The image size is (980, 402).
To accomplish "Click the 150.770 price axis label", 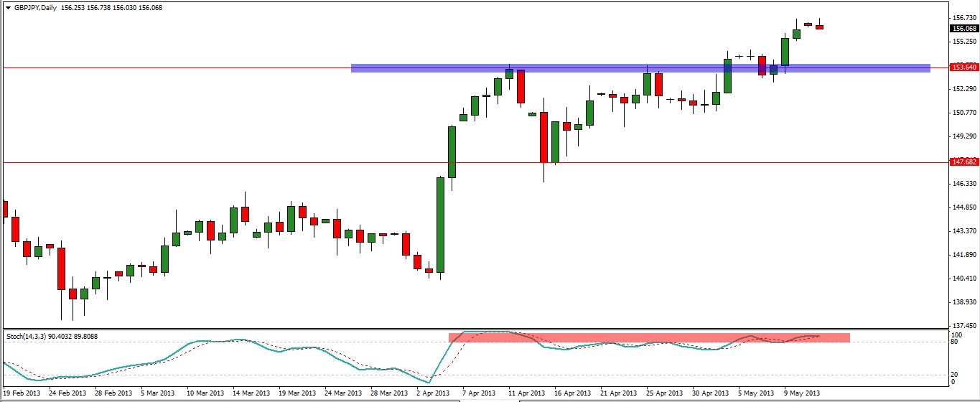I will 963,113.
